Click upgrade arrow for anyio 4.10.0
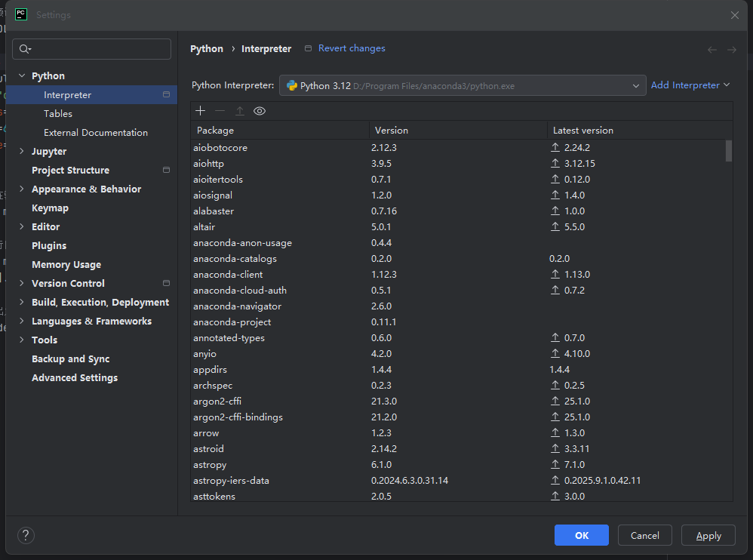 pyautogui.click(x=555, y=353)
